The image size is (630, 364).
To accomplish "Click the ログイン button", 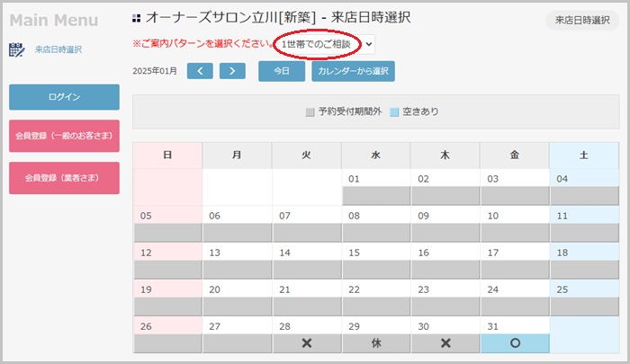I will click(64, 97).
